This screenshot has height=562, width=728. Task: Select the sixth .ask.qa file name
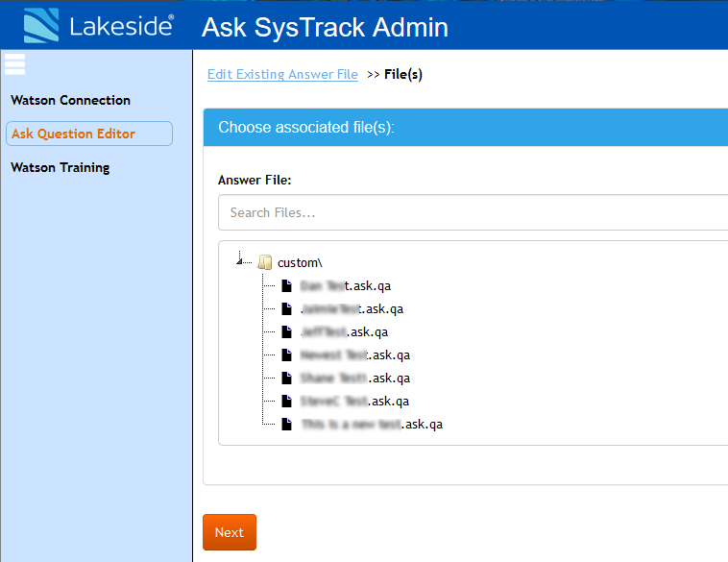tap(354, 402)
